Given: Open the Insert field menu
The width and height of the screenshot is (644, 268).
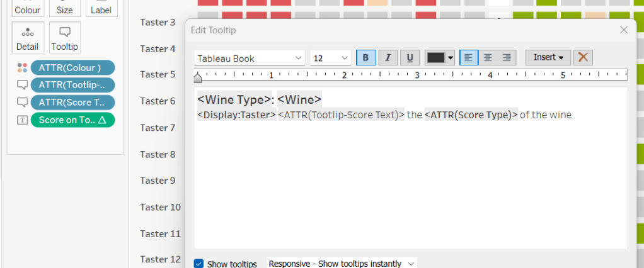Looking at the screenshot, I should 548,57.
